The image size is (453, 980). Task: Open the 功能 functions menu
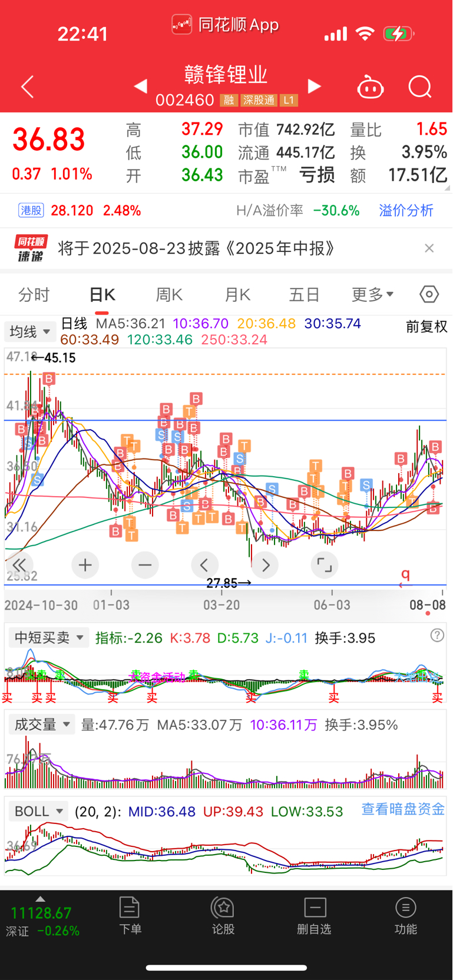tap(406, 916)
